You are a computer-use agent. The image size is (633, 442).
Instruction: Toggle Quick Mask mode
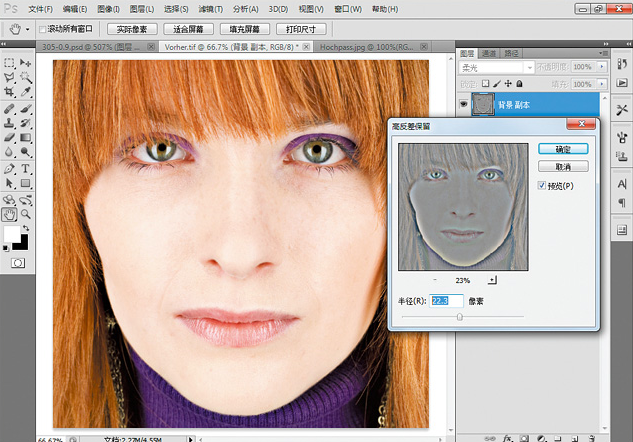17,263
